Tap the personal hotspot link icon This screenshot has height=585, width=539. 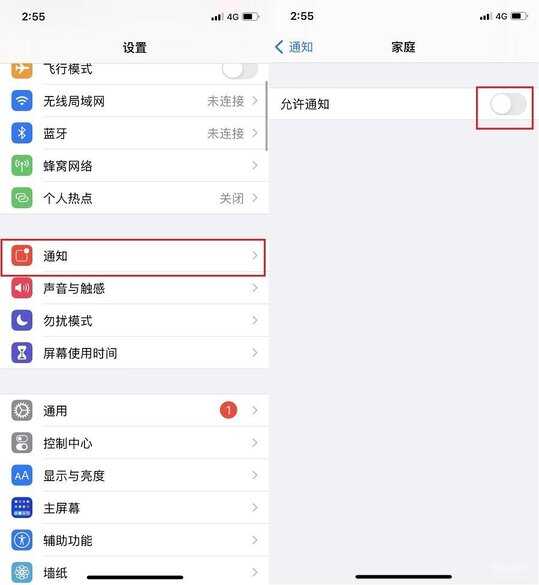[x=22, y=198]
